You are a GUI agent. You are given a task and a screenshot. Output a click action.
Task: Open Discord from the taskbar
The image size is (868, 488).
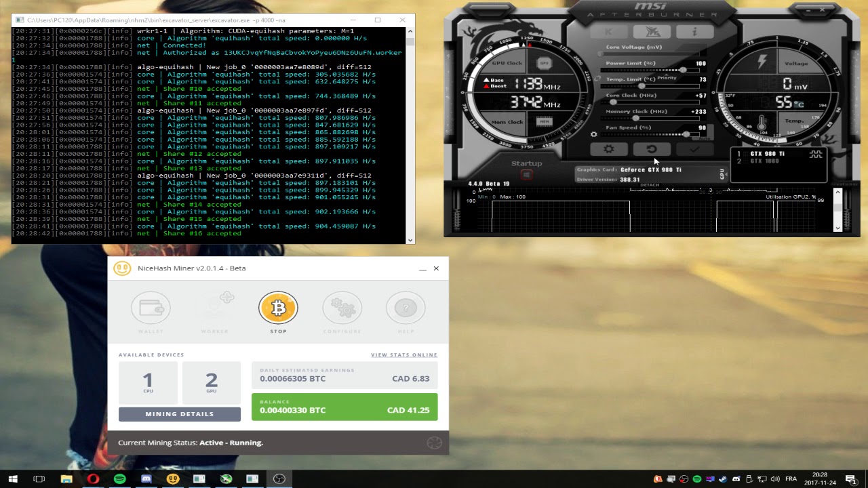click(146, 479)
